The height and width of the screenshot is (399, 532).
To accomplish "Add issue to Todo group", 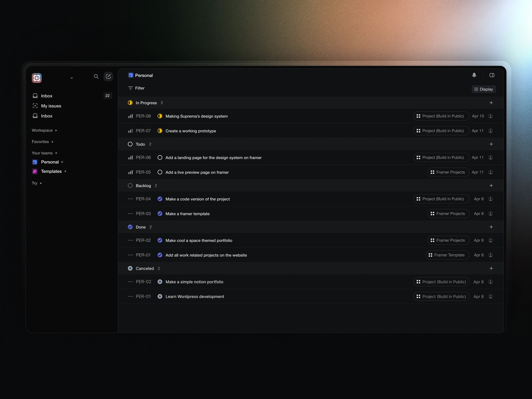I will [491, 144].
